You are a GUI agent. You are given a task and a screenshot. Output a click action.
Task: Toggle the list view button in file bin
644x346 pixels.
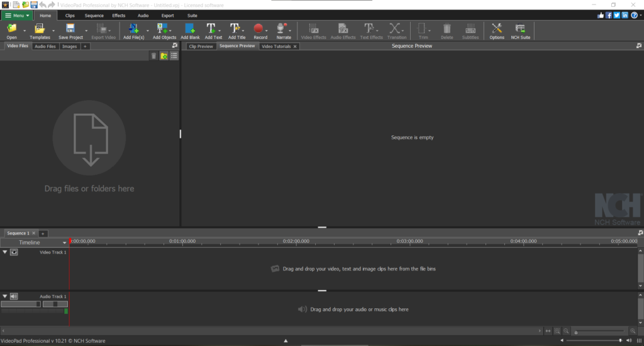[x=174, y=56]
